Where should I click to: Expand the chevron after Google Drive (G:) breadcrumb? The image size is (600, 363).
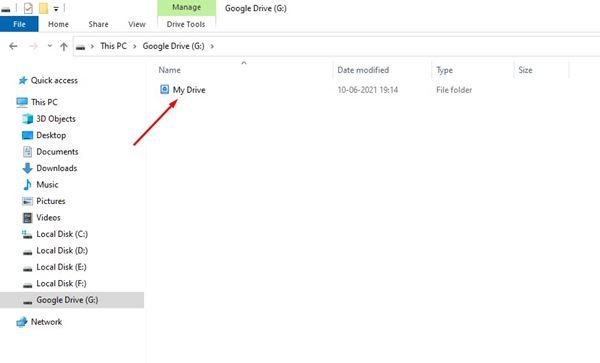point(212,46)
